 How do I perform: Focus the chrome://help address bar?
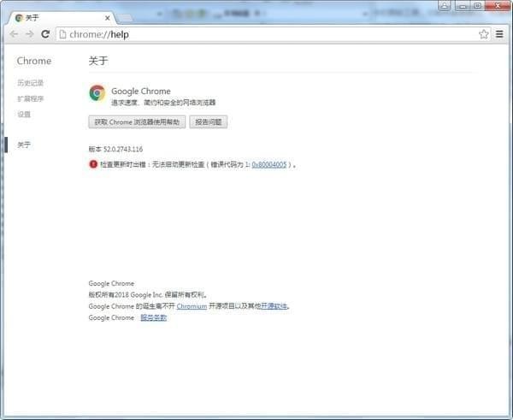point(256,34)
